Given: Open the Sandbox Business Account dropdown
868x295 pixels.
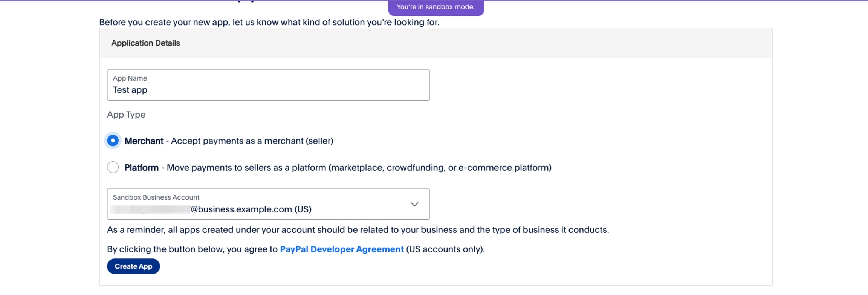Looking at the screenshot, I should pos(268,204).
